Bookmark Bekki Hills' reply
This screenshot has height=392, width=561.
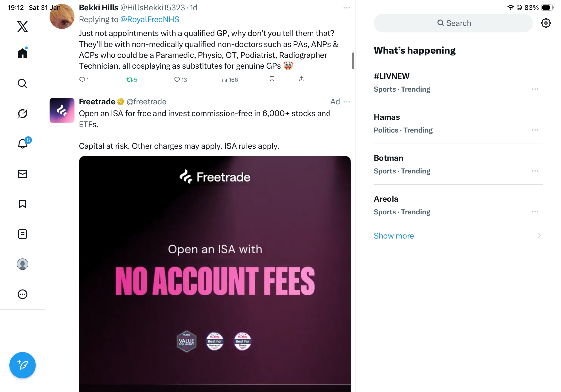(x=272, y=79)
